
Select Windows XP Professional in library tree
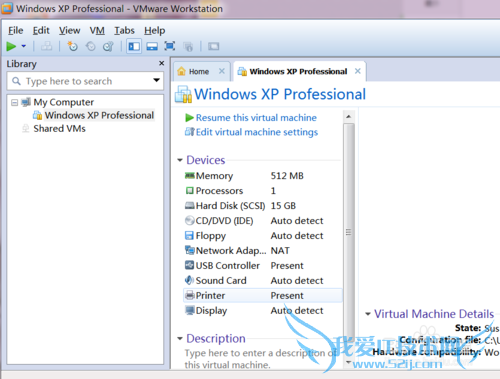99,115
